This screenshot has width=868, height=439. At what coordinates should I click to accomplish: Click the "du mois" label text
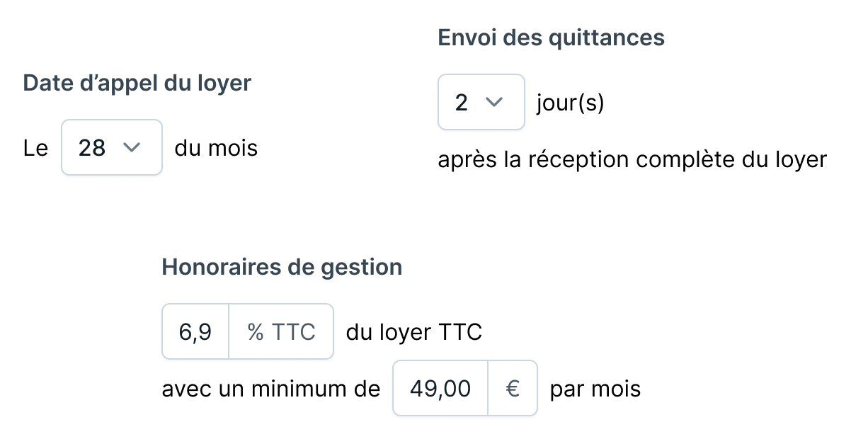point(215,147)
